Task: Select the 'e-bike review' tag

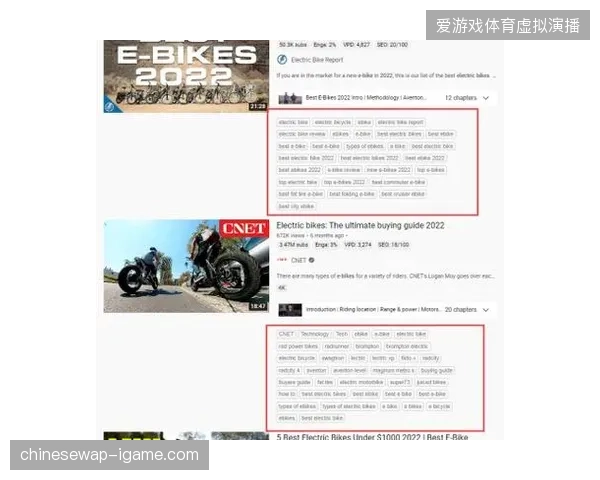Action: point(344,170)
